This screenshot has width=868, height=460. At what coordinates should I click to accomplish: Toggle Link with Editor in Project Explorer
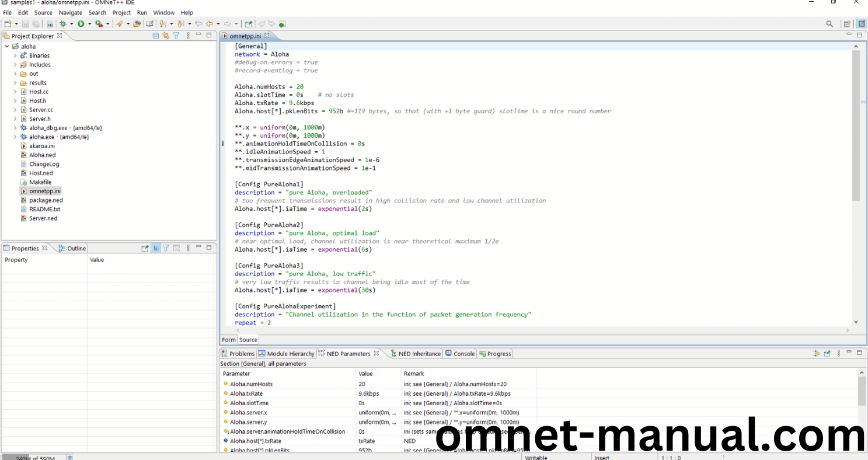[166, 36]
